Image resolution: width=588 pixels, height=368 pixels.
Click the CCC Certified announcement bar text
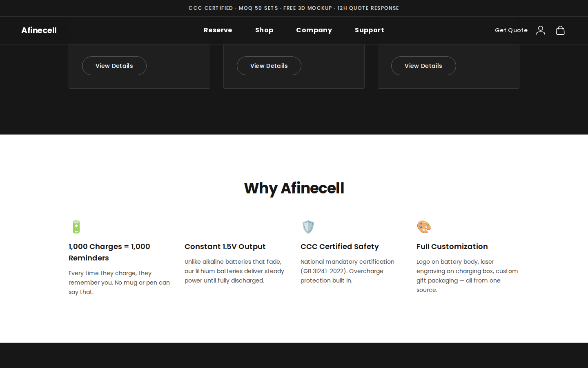[x=294, y=8]
